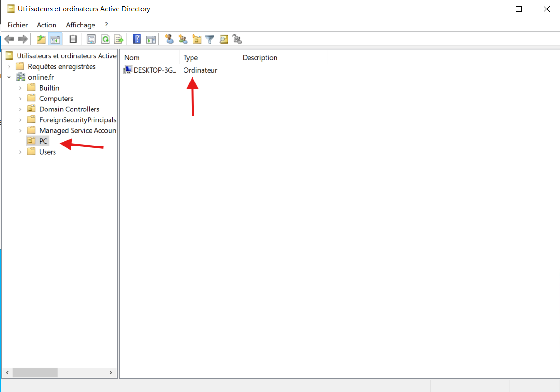Select the Builtin container
The height and width of the screenshot is (392, 560).
pyautogui.click(x=49, y=88)
